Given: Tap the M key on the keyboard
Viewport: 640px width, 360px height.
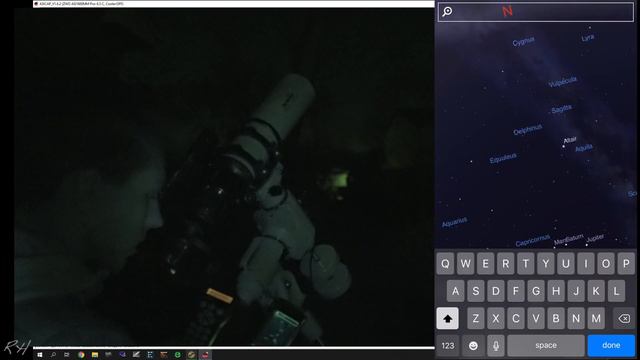Looking at the screenshot, I should point(596,318).
